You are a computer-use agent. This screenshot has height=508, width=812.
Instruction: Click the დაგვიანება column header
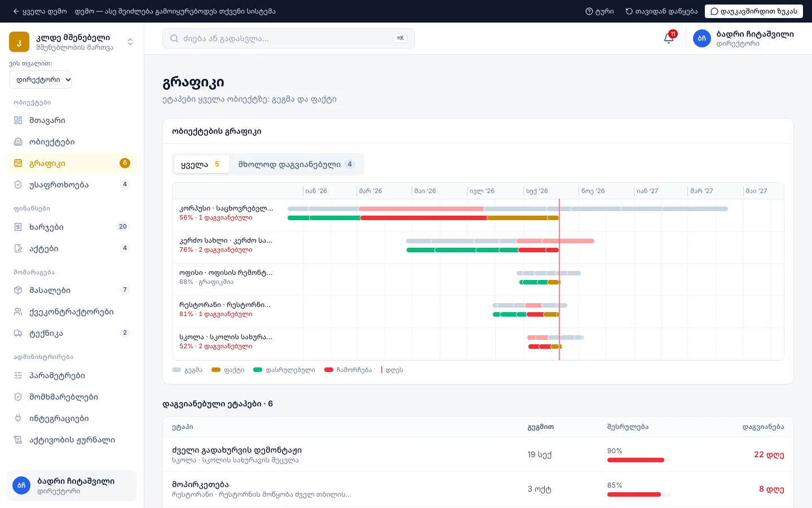(x=763, y=427)
